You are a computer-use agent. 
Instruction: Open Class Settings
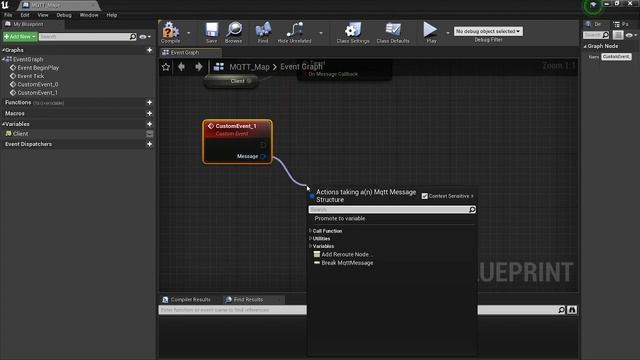click(x=353, y=33)
